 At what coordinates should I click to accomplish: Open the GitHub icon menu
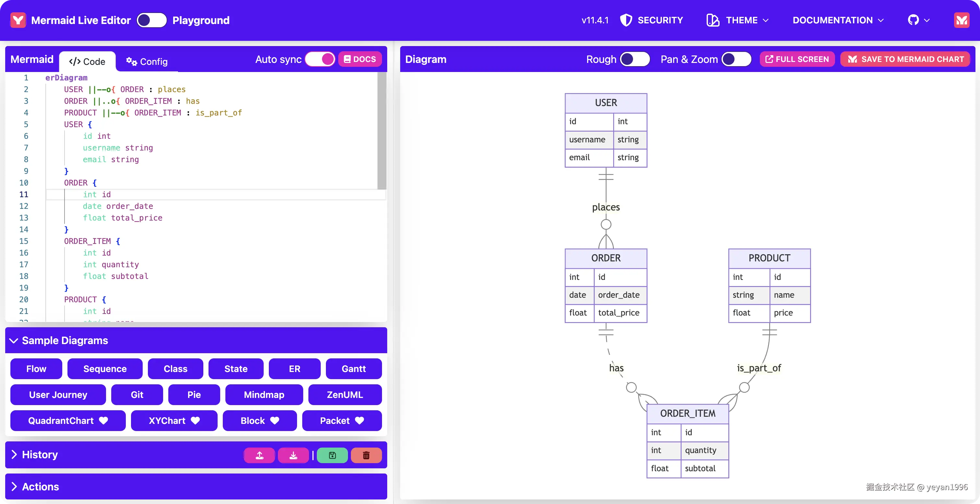(x=918, y=20)
